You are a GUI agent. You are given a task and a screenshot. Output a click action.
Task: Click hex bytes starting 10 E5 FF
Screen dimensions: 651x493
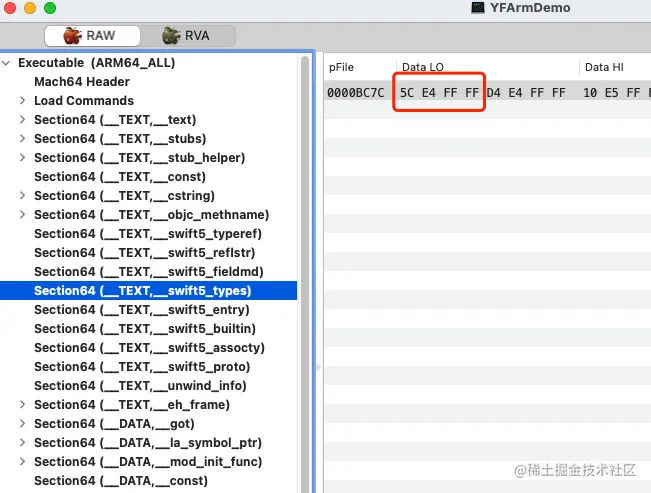pyautogui.click(x=616, y=93)
